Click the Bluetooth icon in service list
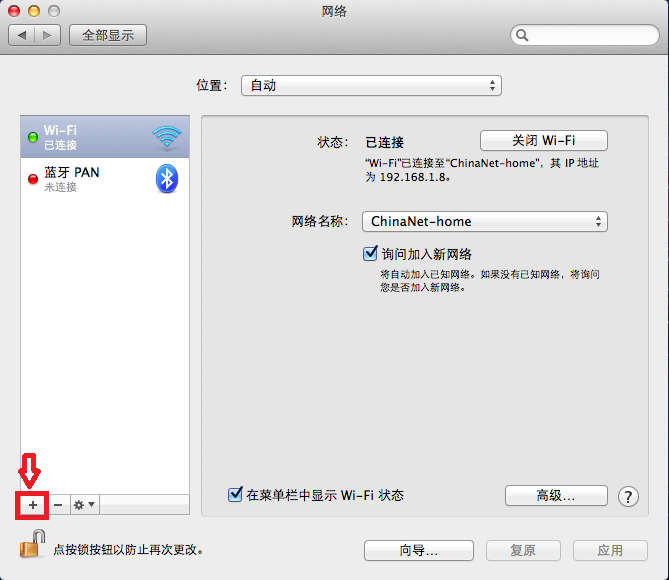The image size is (669, 580). [167, 179]
